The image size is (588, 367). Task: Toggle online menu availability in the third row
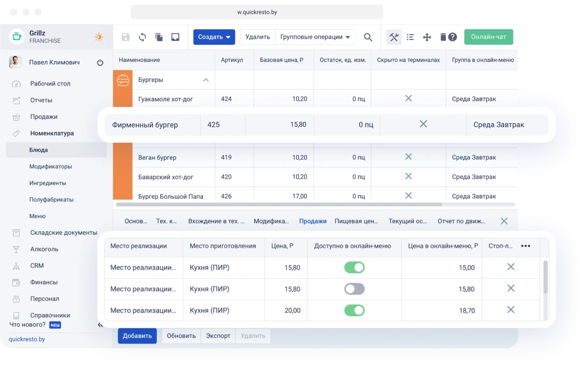coord(354,310)
